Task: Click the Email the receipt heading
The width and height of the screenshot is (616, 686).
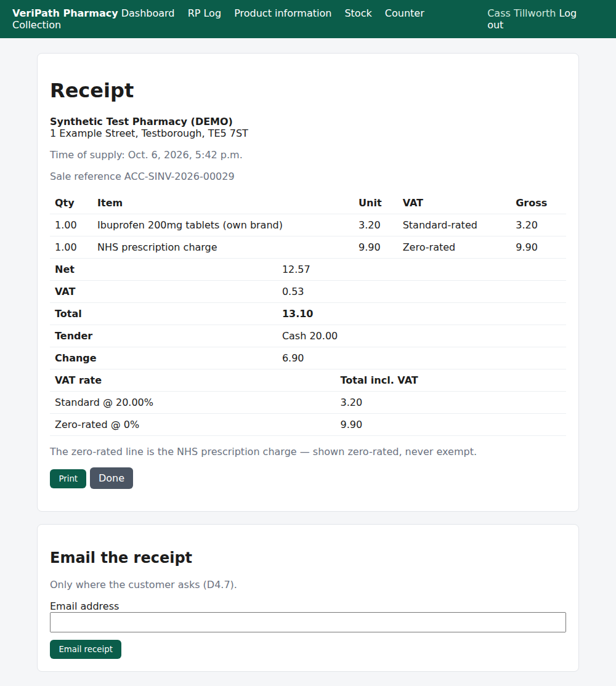Action: point(121,557)
